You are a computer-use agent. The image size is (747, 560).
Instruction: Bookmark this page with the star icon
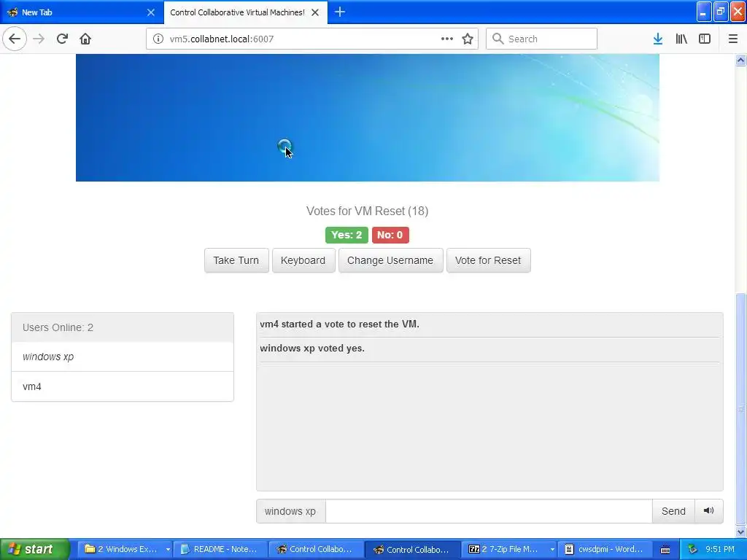tap(468, 39)
